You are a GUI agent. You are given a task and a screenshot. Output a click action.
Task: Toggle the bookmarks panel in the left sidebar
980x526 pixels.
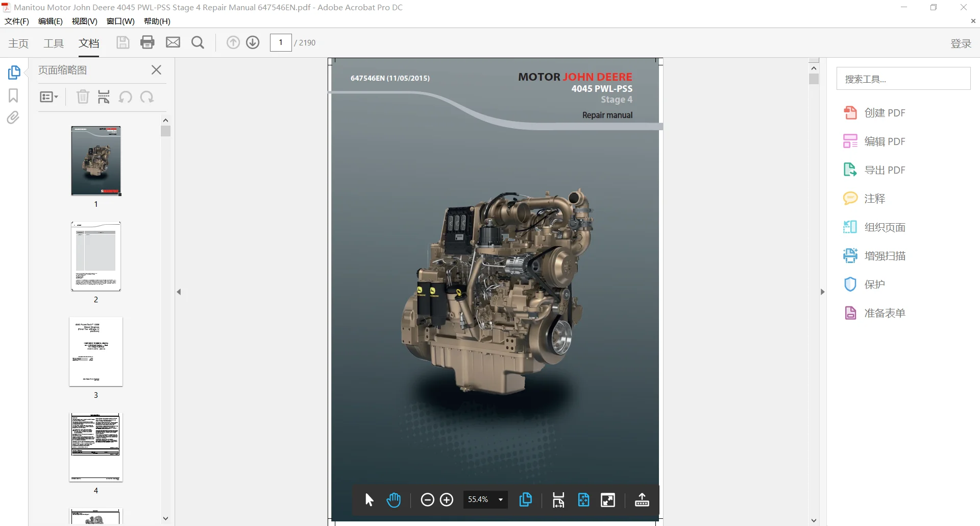(13, 95)
